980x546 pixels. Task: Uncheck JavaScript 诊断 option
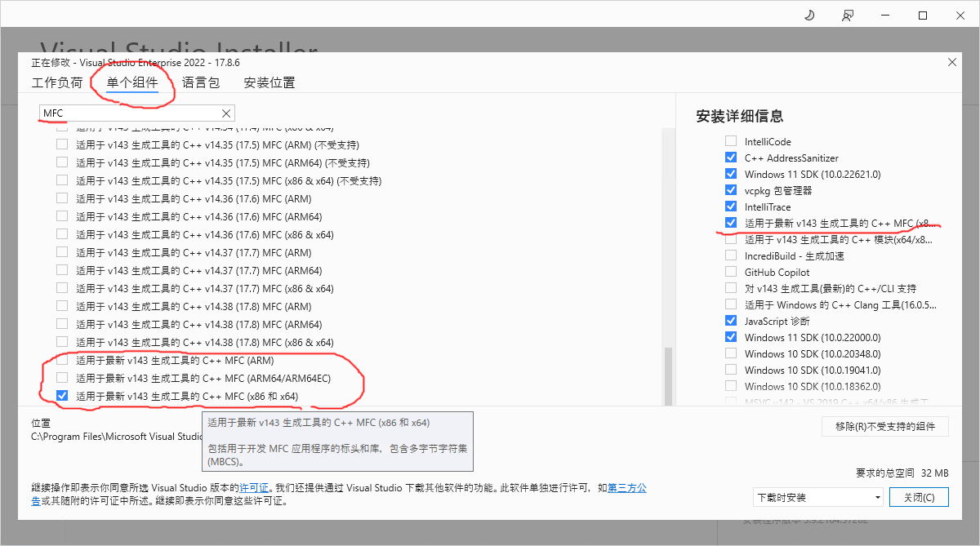(731, 322)
